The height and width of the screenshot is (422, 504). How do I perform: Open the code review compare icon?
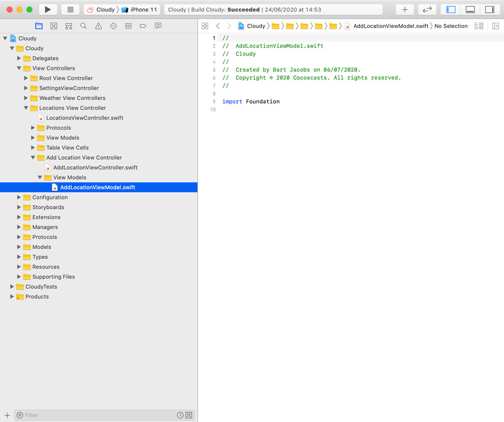[427, 9]
